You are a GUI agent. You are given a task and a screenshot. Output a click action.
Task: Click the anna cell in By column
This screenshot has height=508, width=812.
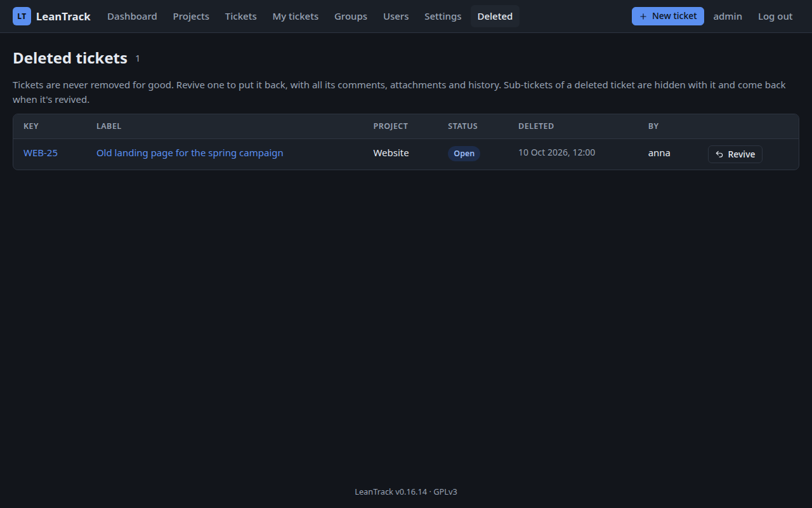tap(659, 153)
